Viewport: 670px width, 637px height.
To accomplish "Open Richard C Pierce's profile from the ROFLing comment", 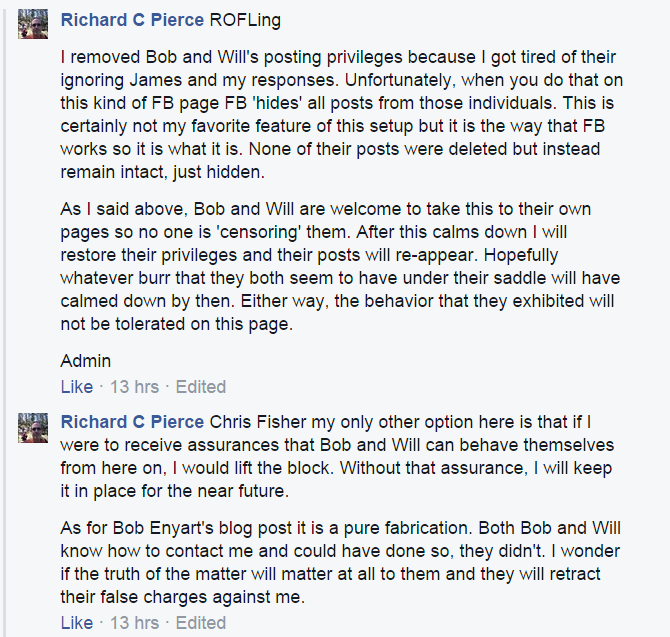I will (132, 21).
